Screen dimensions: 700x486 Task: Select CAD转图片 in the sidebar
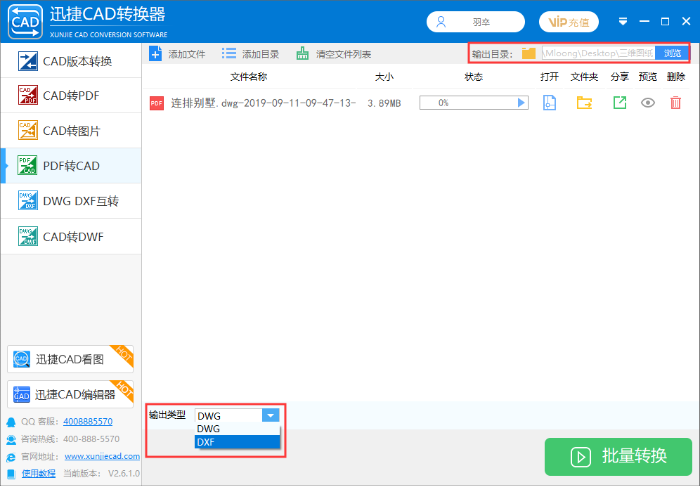click(x=71, y=131)
